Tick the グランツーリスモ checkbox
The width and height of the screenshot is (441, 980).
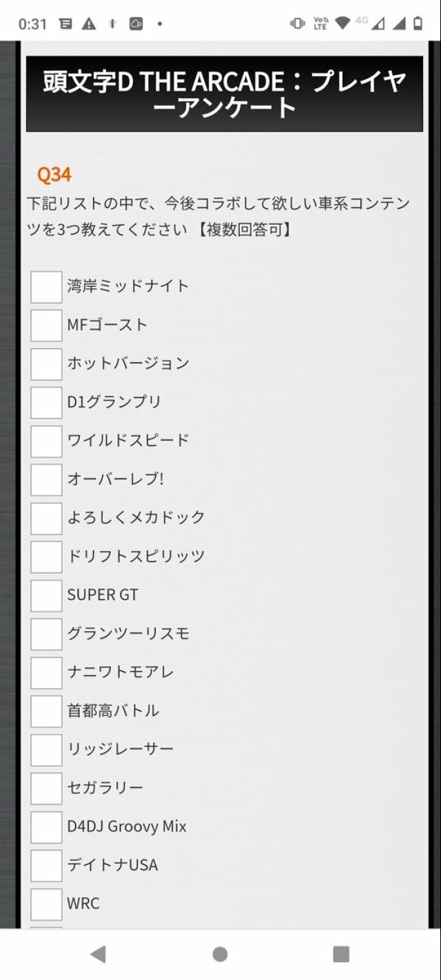point(46,634)
